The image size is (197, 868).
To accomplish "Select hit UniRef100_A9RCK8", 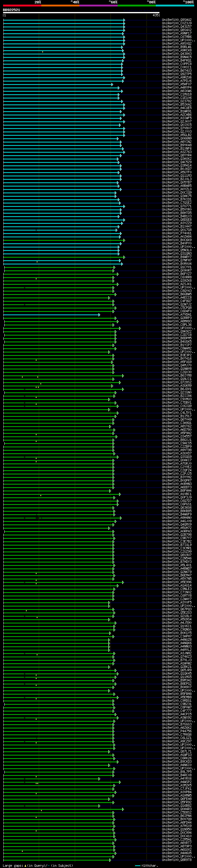I will 177,50.
